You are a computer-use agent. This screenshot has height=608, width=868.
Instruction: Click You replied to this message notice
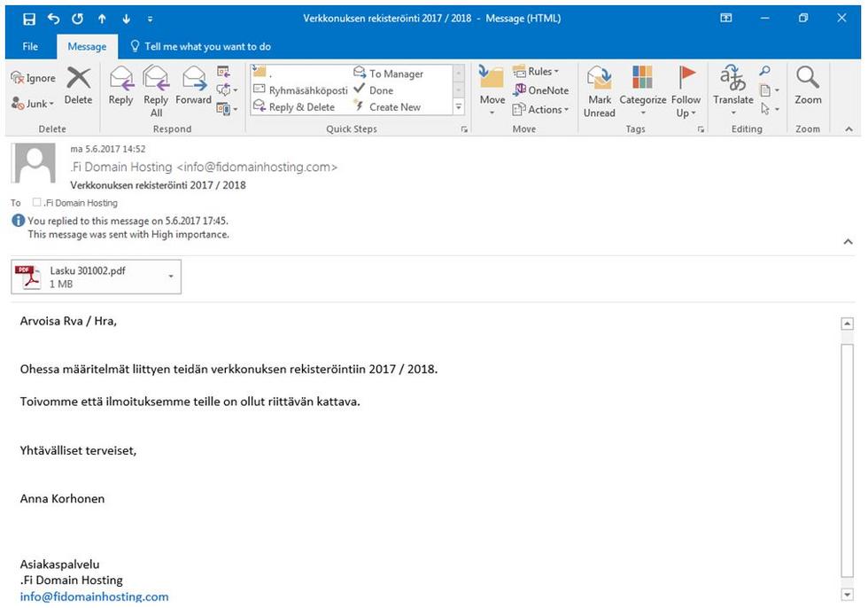(128, 221)
